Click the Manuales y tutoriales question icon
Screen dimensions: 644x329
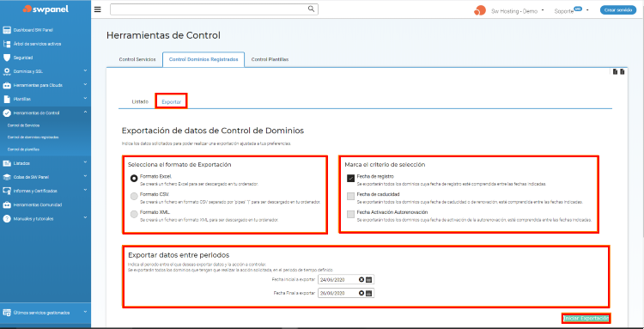pos(7,218)
